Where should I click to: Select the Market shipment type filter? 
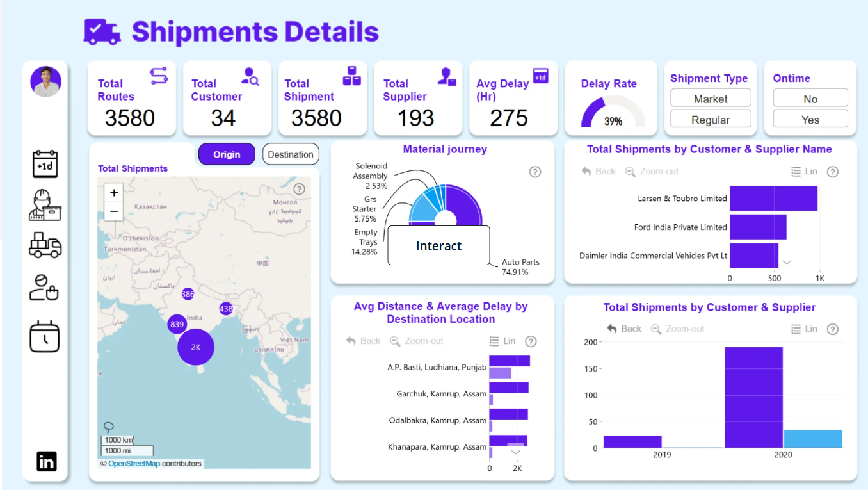pyautogui.click(x=710, y=99)
